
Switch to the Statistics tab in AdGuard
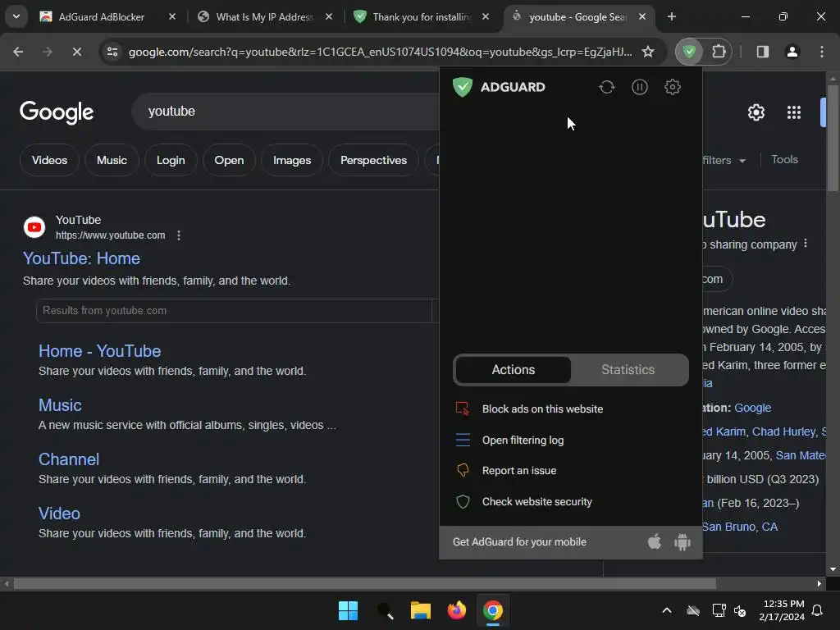[x=628, y=370]
